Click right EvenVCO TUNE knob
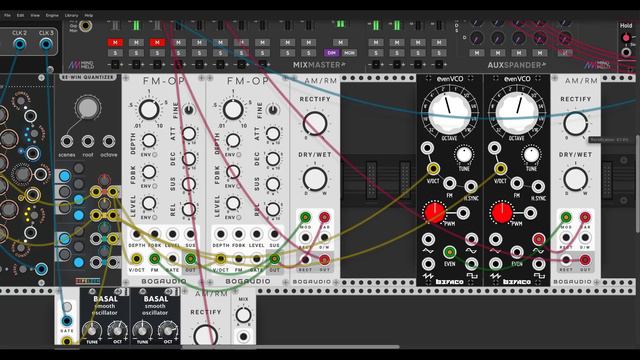The image size is (640, 360). (x=531, y=155)
